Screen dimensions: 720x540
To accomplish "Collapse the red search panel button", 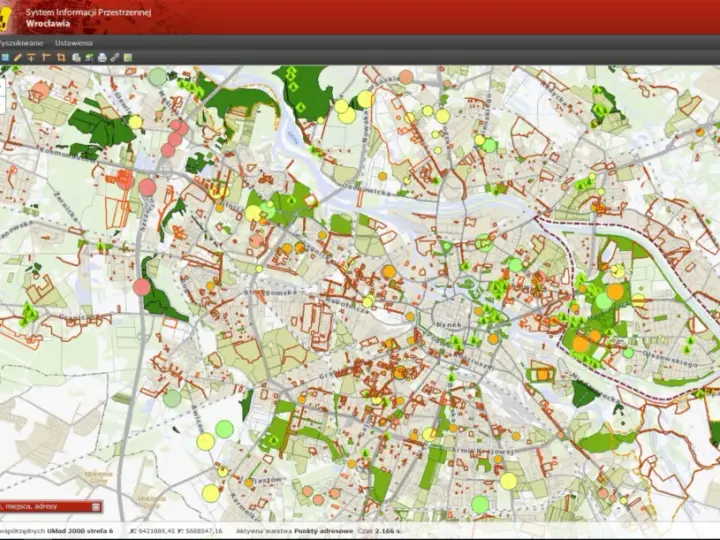I will coord(96,507).
